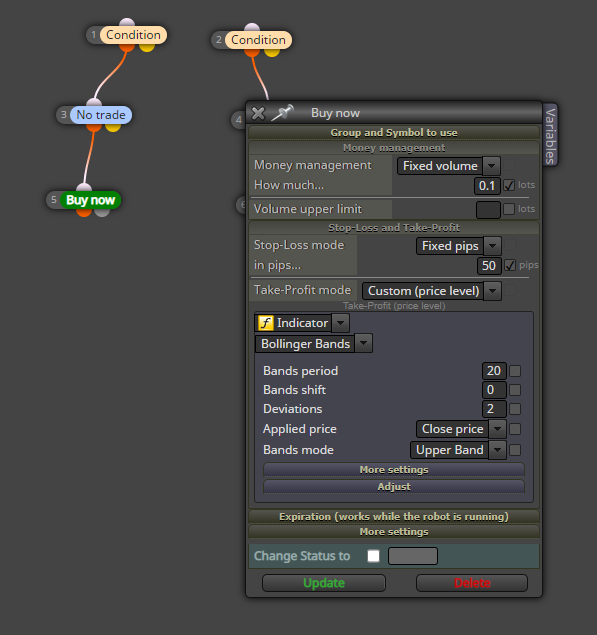Image resolution: width=597 pixels, height=635 pixels.
Task: Edit the Bands period value 20
Action: tap(494, 371)
